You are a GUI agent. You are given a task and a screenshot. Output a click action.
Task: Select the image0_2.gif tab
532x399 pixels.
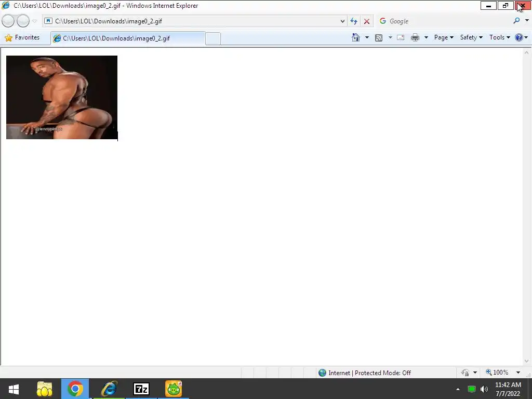pos(128,38)
